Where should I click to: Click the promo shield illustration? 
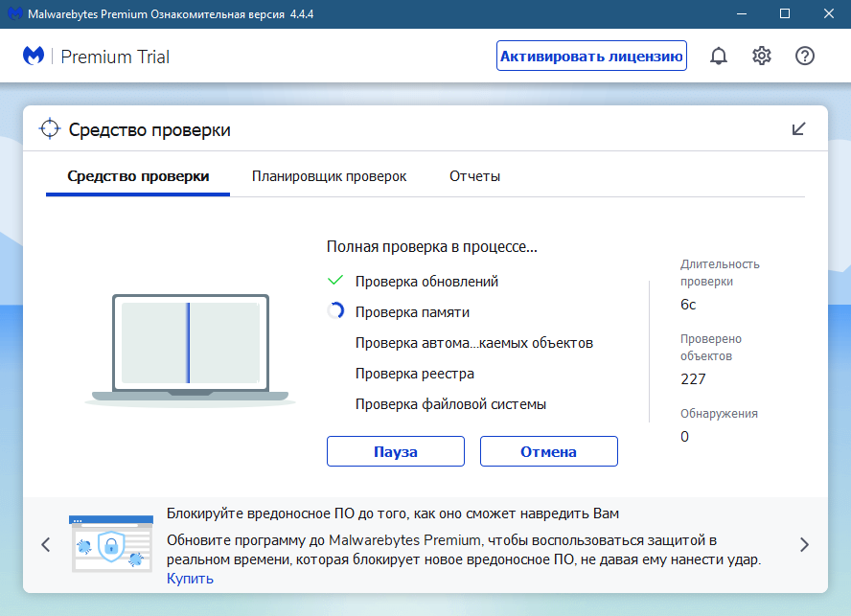coord(111,544)
